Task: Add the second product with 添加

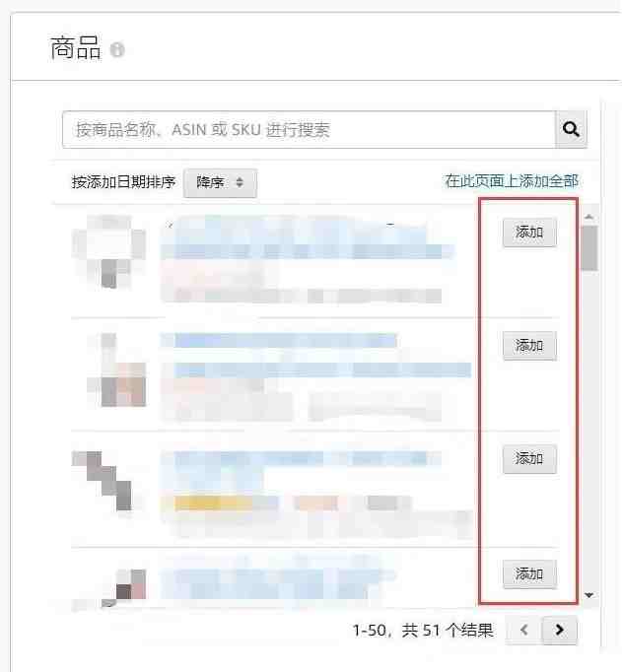Action: coord(529,346)
